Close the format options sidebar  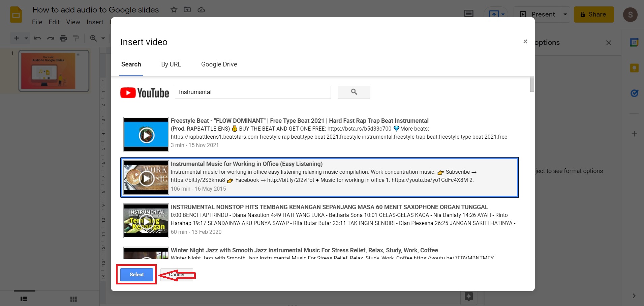click(609, 43)
